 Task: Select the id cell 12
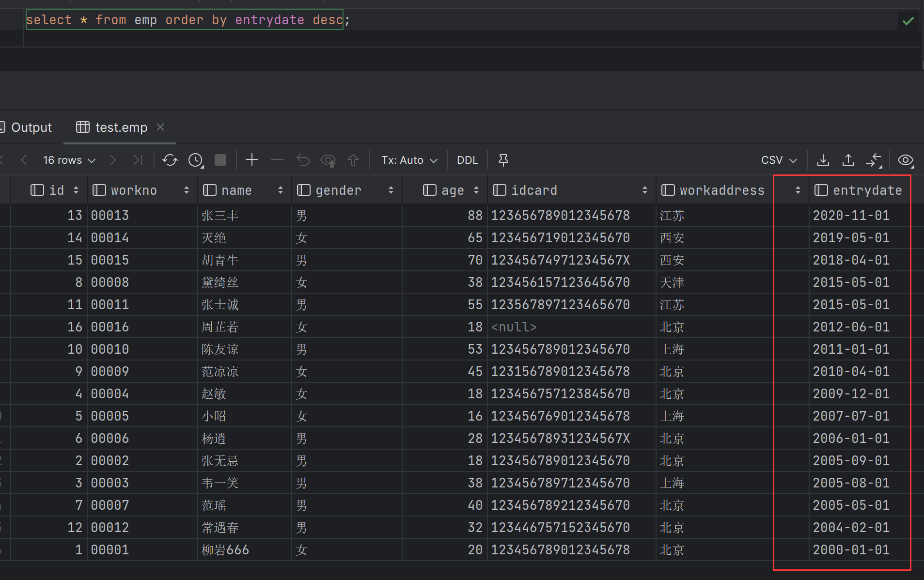point(49,527)
